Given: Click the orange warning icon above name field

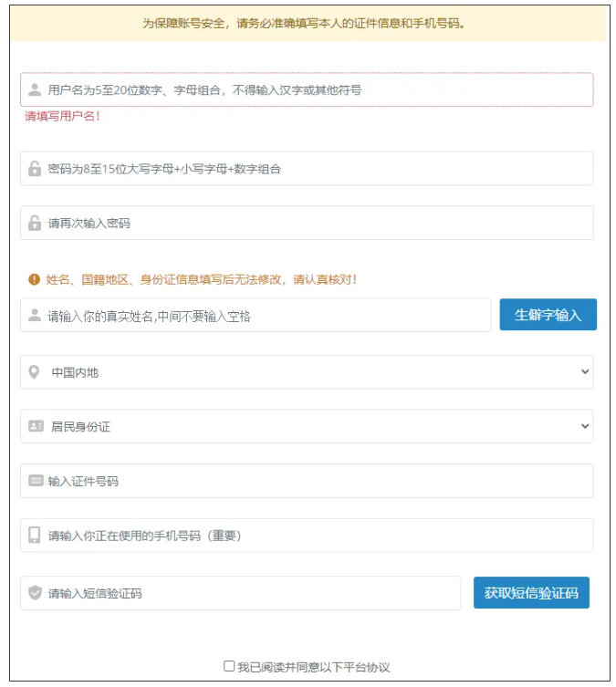Looking at the screenshot, I should [35, 279].
